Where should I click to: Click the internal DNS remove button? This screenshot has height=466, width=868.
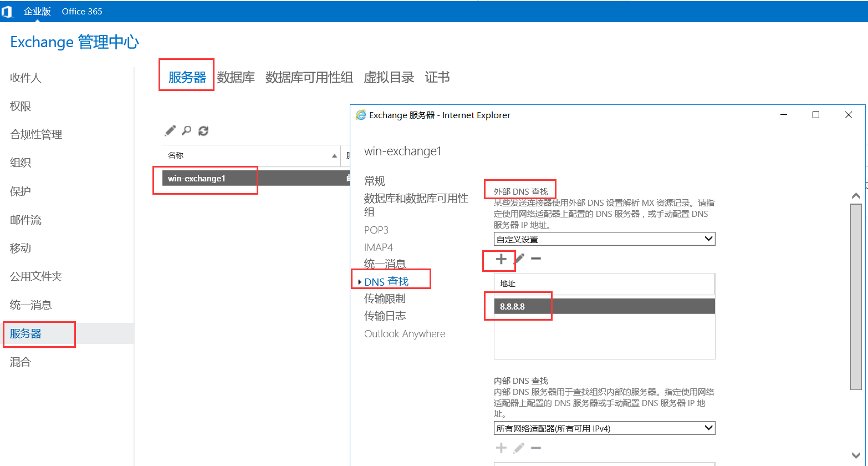535,448
